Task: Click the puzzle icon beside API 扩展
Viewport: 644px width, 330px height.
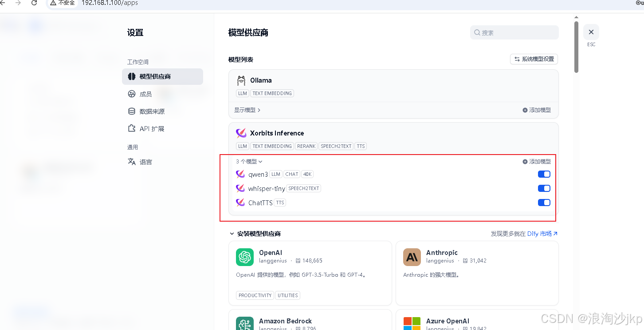Action: [132, 128]
